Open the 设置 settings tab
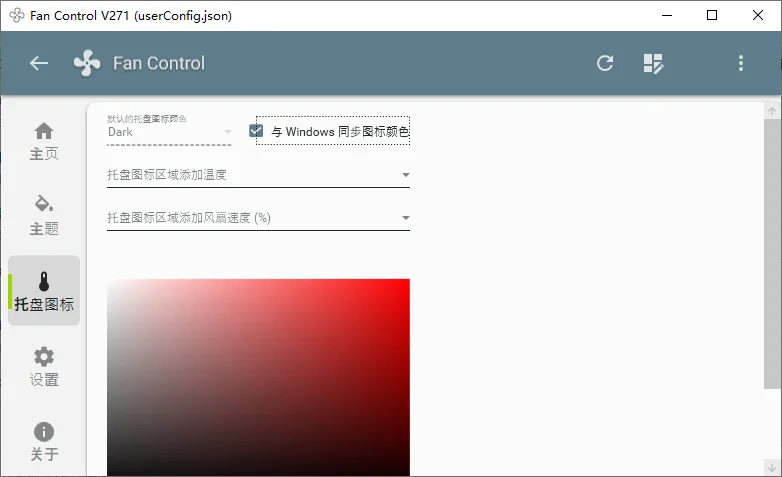This screenshot has width=782, height=477. pos(44,367)
